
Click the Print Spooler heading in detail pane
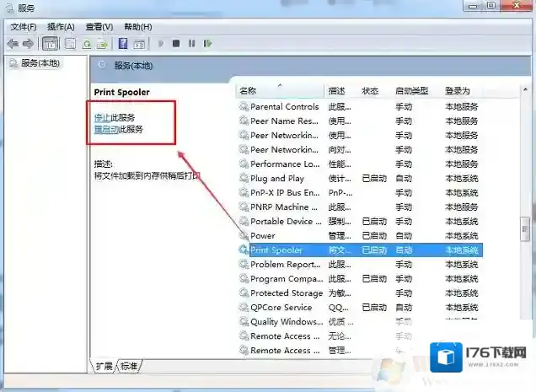(x=121, y=93)
